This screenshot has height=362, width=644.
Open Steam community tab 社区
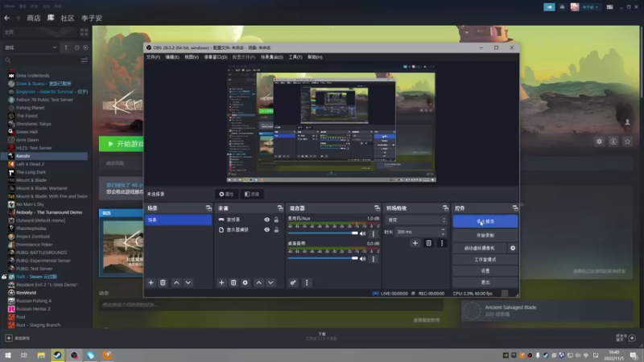[x=68, y=18]
